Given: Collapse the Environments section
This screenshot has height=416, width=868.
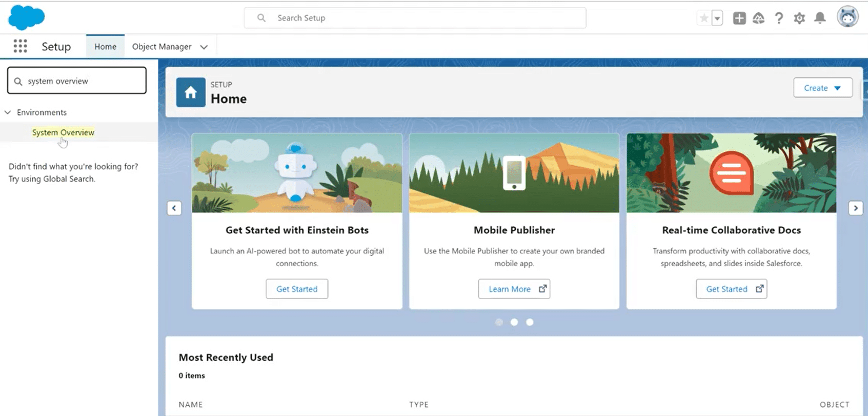Looking at the screenshot, I should [x=8, y=112].
